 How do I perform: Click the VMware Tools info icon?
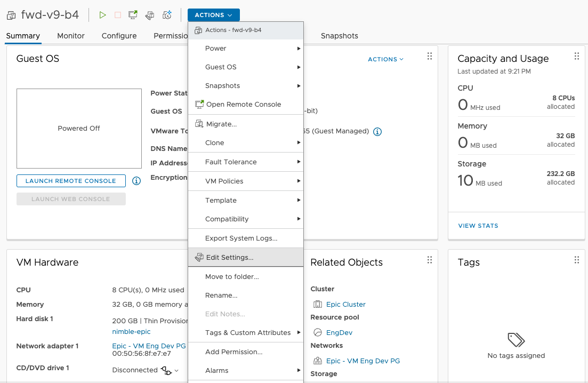point(377,131)
